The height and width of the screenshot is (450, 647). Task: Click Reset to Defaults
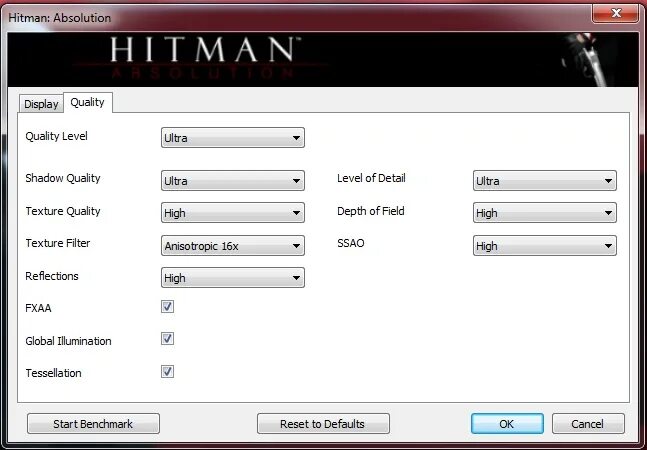(323, 424)
